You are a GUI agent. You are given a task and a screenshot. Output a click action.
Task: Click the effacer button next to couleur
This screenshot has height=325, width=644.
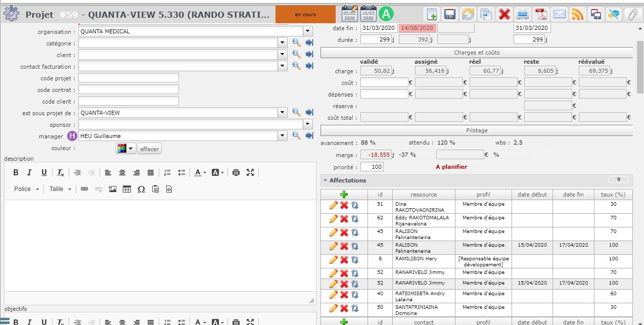149,149
